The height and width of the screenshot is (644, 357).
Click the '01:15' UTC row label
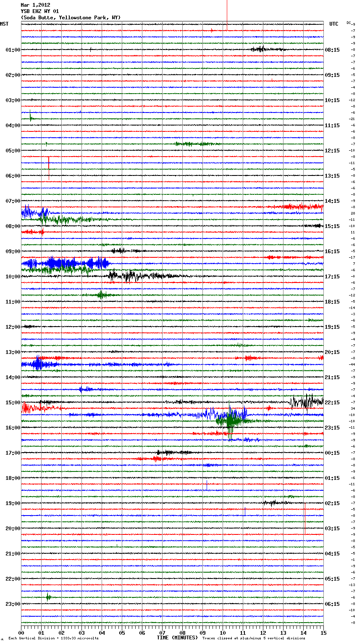(x=332, y=478)
